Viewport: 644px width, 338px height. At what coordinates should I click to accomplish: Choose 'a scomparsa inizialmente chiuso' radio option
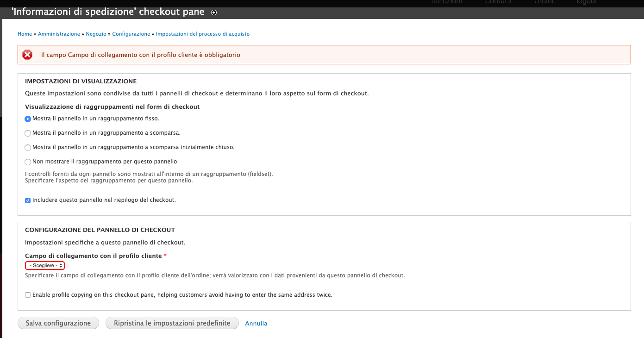pos(28,148)
